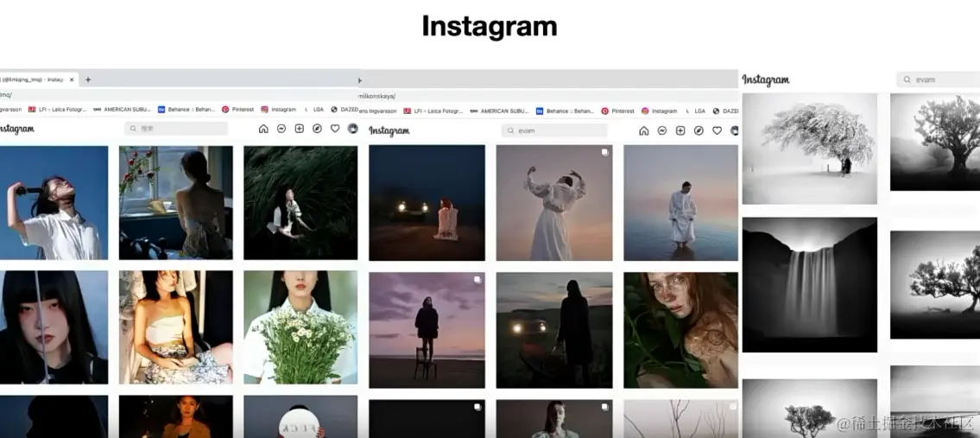This screenshot has height=438, width=980.
Task: Click Instagram logo in middle window
Action: pos(389,130)
